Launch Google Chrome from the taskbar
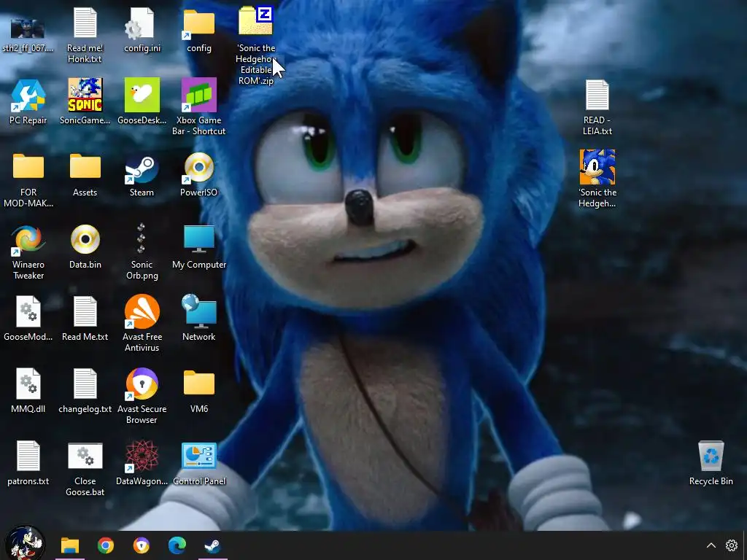This screenshot has height=560, width=747. pyautogui.click(x=105, y=545)
